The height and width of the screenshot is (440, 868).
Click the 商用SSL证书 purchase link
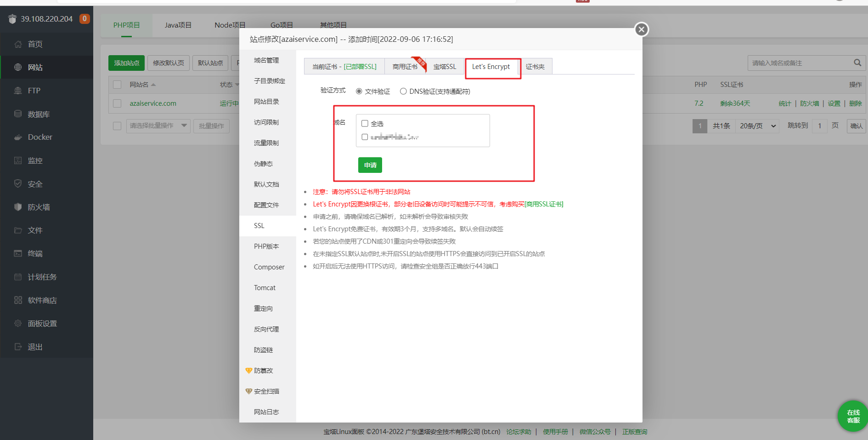click(544, 204)
